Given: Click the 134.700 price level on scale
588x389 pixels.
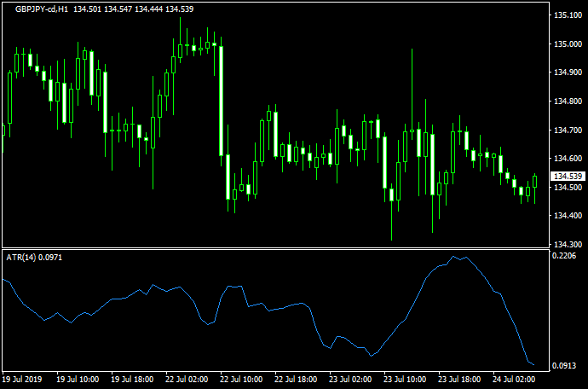Looking at the screenshot, I should (x=567, y=131).
